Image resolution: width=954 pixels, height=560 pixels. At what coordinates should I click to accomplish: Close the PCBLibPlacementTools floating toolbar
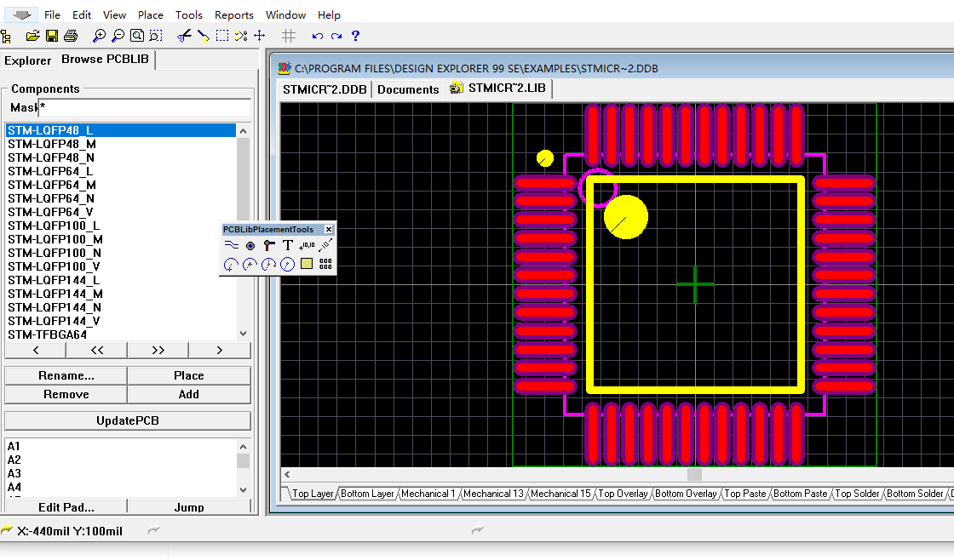point(329,229)
